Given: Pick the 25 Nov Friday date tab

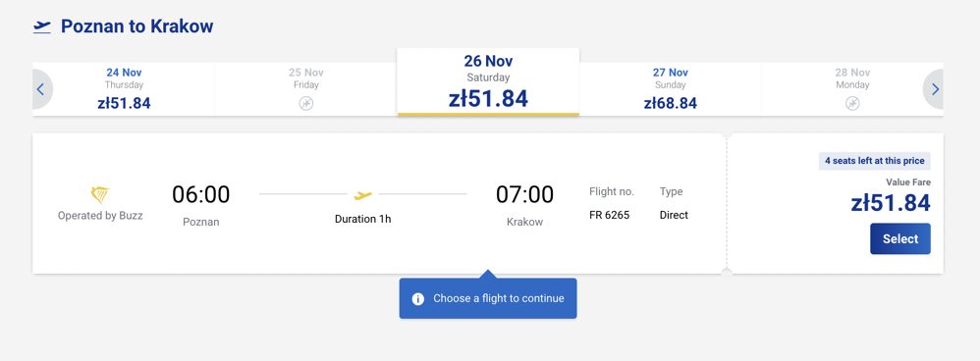Looking at the screenshot, I should pyautogui.click(x=306, y=89).
